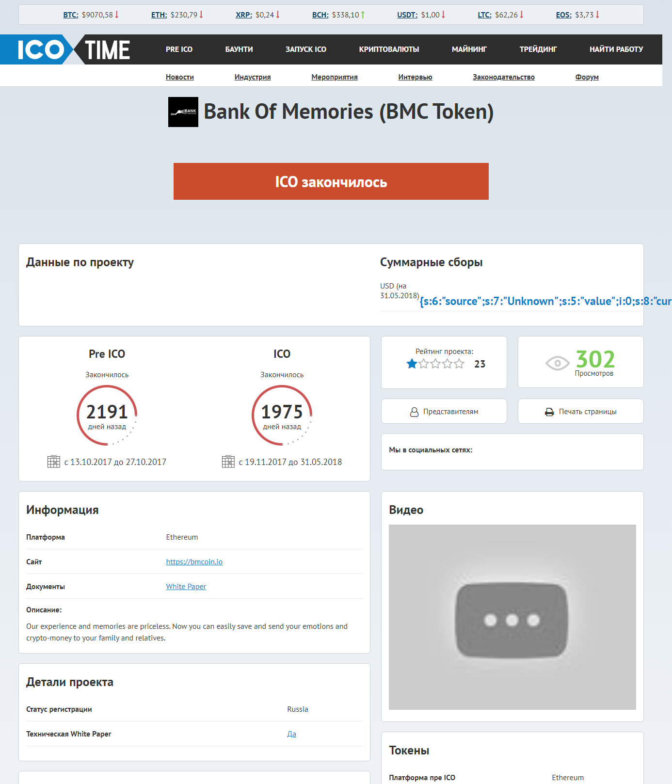Click the ETH ticker link
The image size is (672, 784).
click(159, 15)
